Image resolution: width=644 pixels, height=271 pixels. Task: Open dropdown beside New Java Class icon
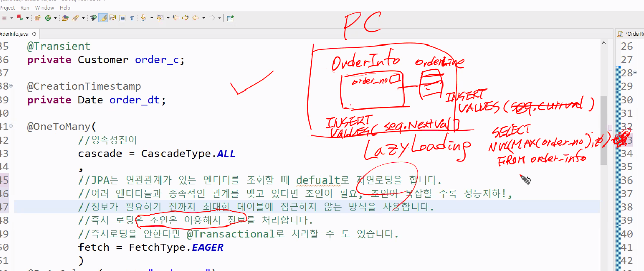tap(55, 18)
